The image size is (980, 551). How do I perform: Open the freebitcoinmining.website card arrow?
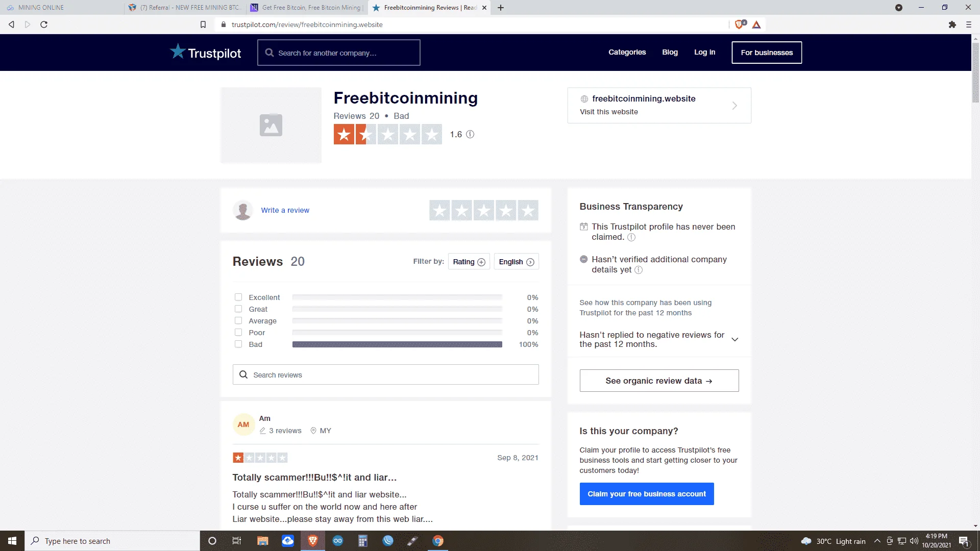point(734,106)
